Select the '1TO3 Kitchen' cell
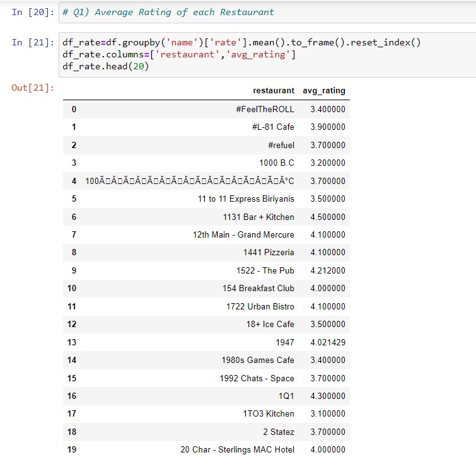476x467 pixels. pos(269,413)
